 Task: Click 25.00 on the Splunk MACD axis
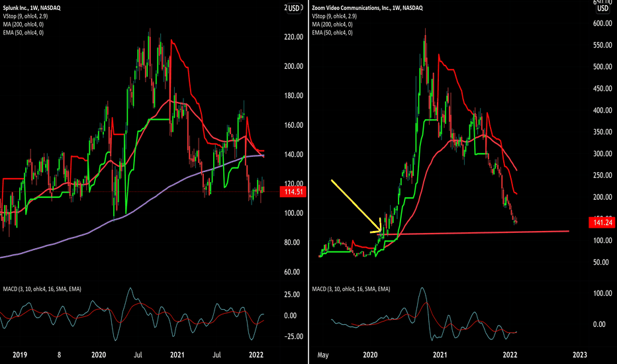[x=293, y=295]
